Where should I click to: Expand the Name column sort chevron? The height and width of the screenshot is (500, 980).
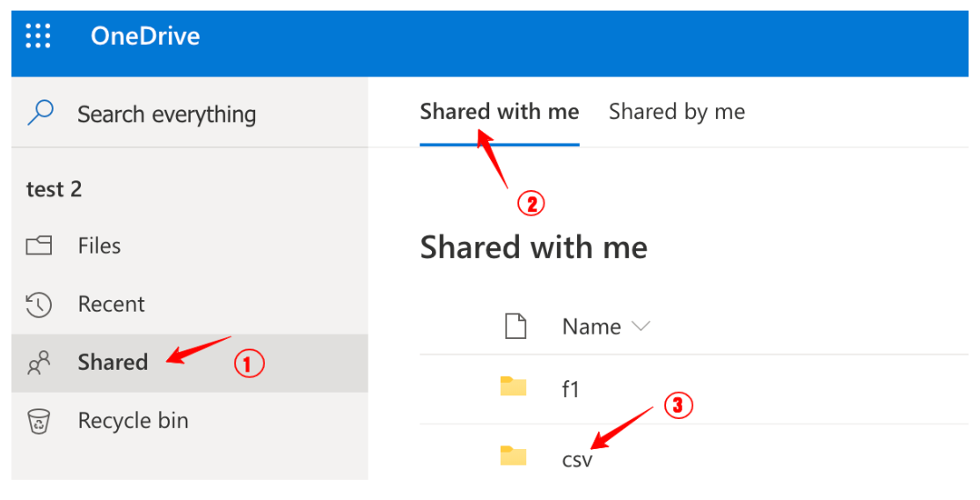pos(641,327)
